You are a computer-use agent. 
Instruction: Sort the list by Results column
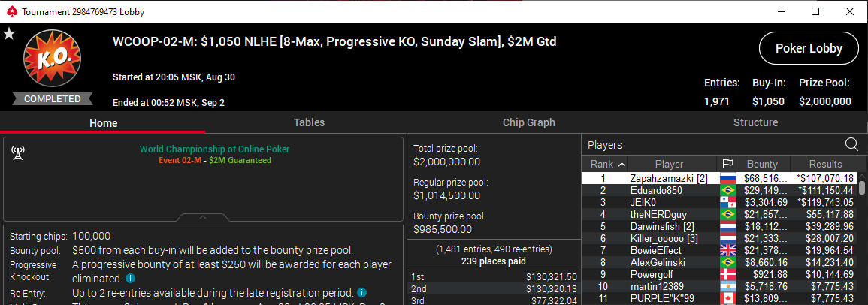coord(825,164)
